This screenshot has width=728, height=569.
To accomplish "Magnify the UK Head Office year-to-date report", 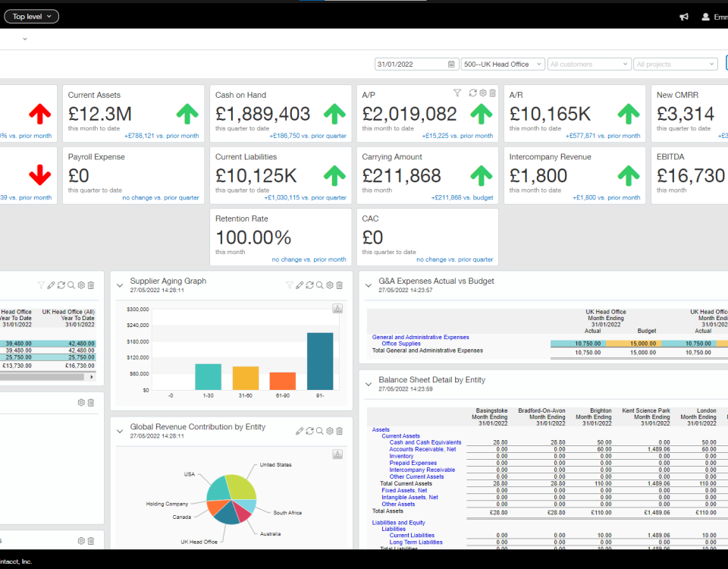I will point(71,285).
